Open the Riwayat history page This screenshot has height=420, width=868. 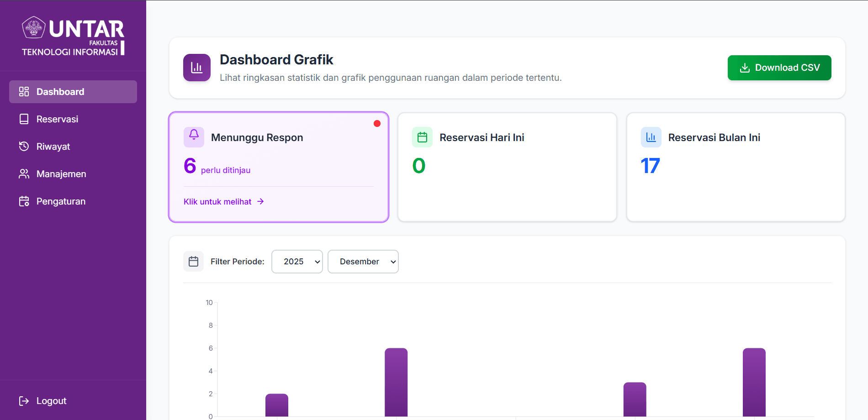coord(53,147)
